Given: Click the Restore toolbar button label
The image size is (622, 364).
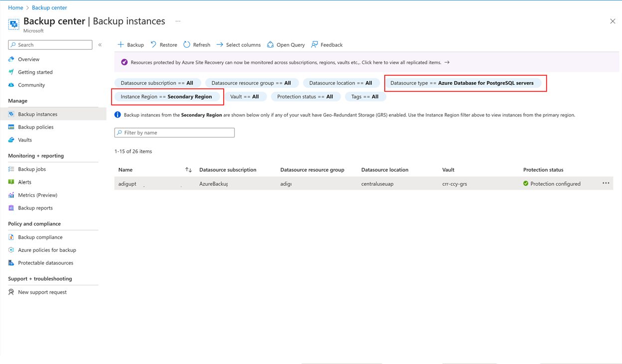Looking at the screenshot, I should [x=168, y=45].
